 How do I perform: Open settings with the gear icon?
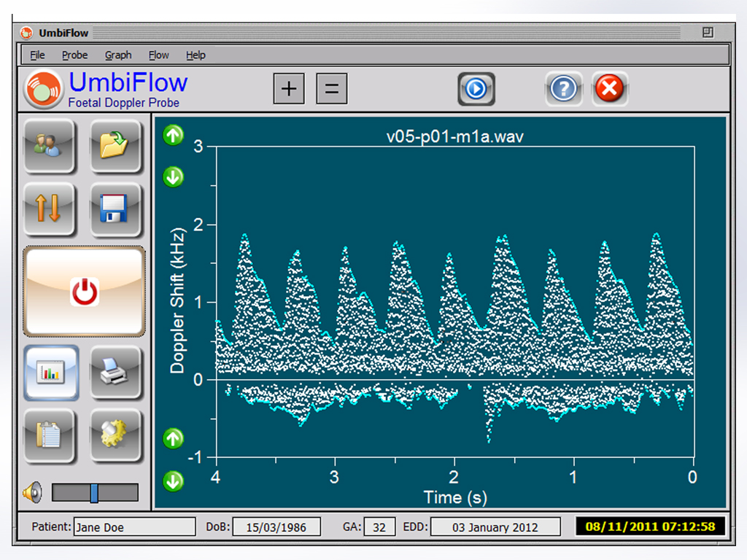pos(115,436)
